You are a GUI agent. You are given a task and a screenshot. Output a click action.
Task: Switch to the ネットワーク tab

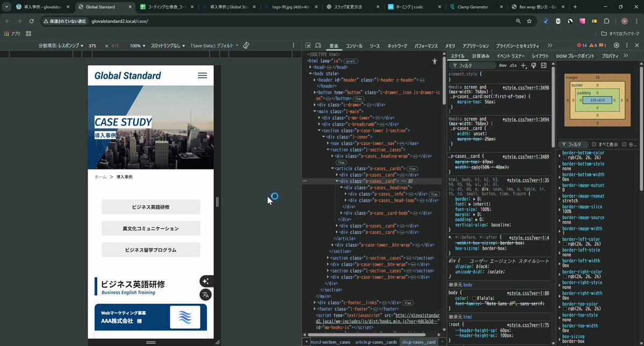tap(397, 46)
